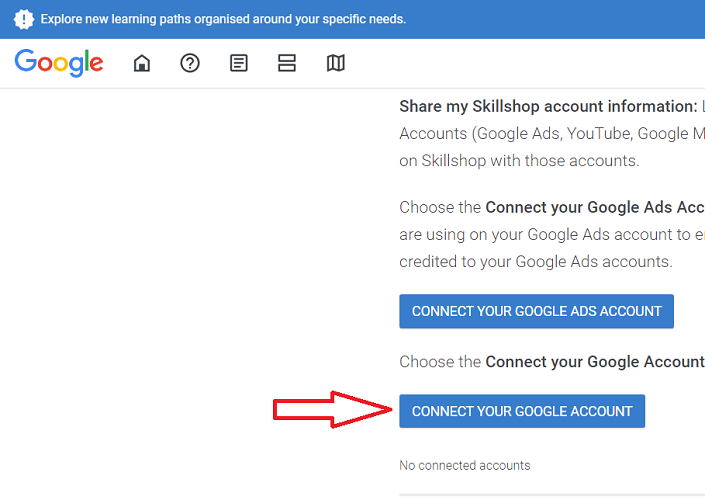This screenshot has width=705, height=500.
Task: Click 'are using on your Google Ads account' line
Action: [x=551, y=235]
